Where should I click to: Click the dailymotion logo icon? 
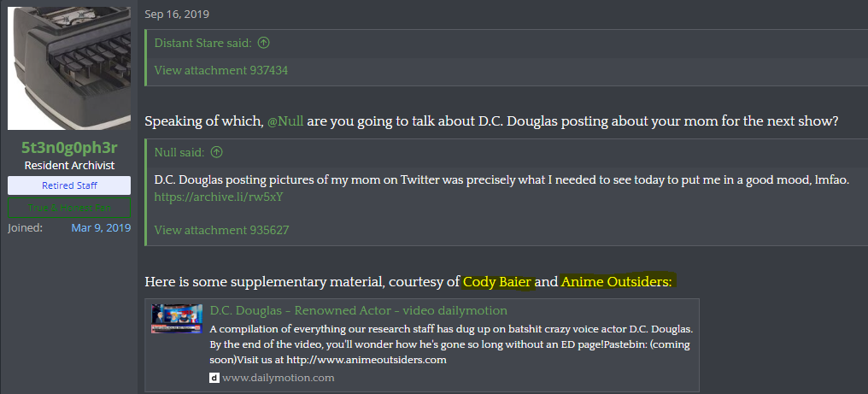pos(214,378)
